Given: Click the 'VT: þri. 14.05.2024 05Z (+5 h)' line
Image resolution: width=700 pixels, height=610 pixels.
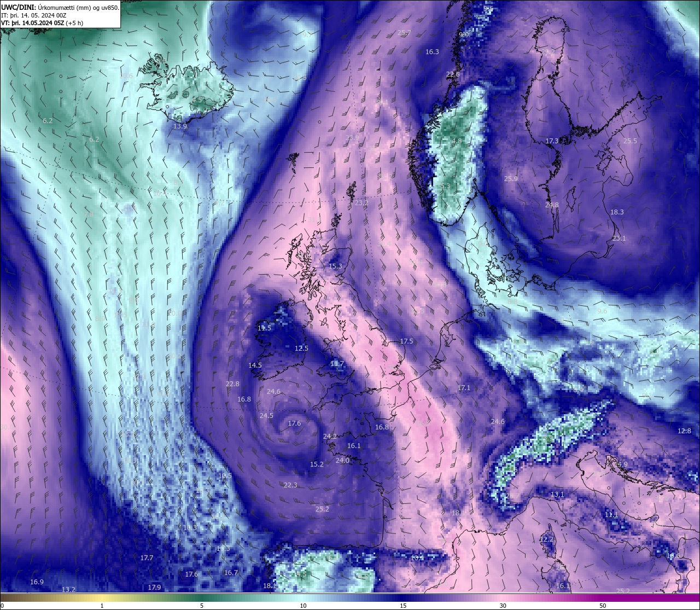Looking at the screenshot, I should pos(42,23).
